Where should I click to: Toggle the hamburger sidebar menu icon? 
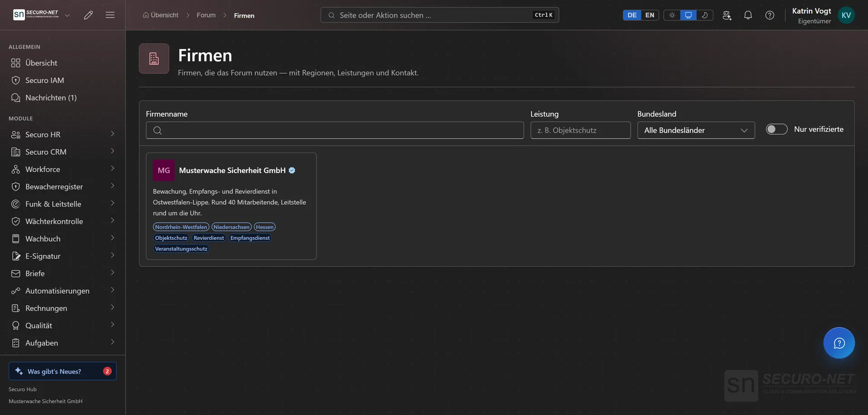click(x=110, y=15)
